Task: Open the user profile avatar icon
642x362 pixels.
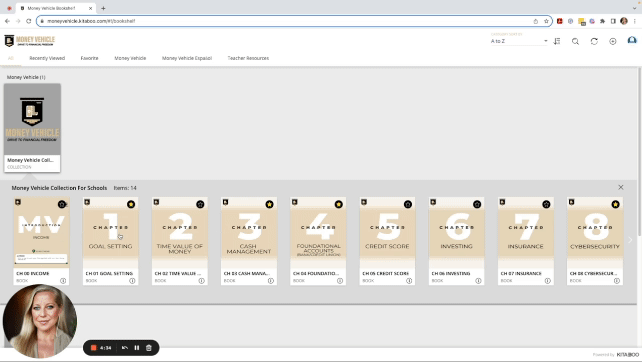Action: coord(632,40)
